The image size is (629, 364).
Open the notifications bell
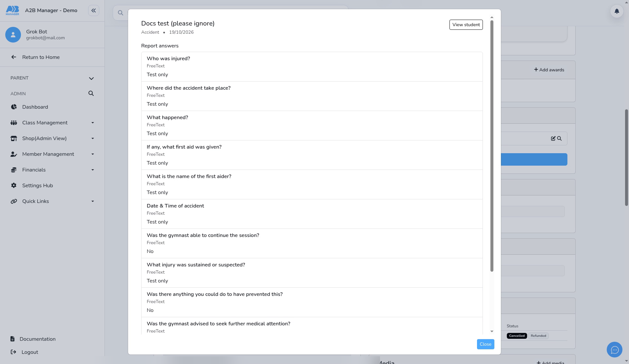pos(617,11)
